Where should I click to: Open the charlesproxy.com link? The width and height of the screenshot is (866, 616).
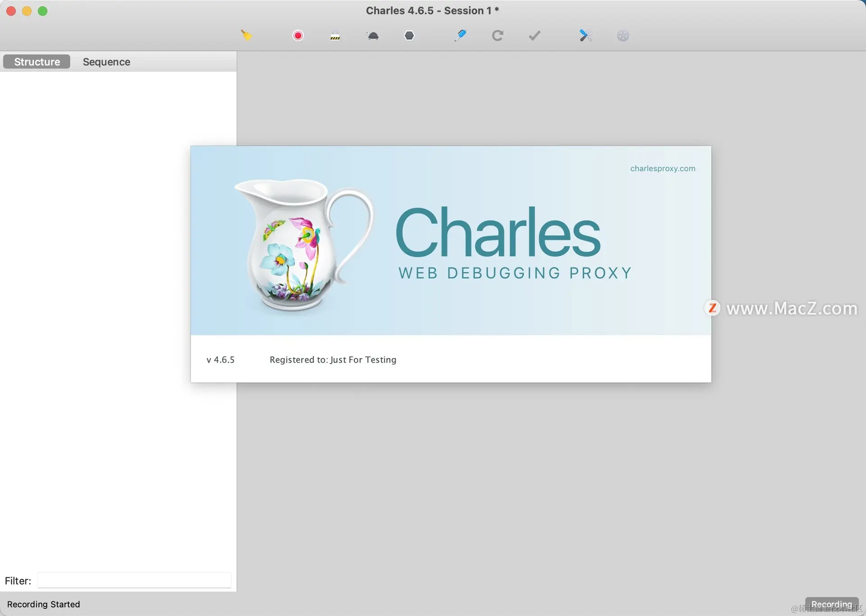click(663, 168)
